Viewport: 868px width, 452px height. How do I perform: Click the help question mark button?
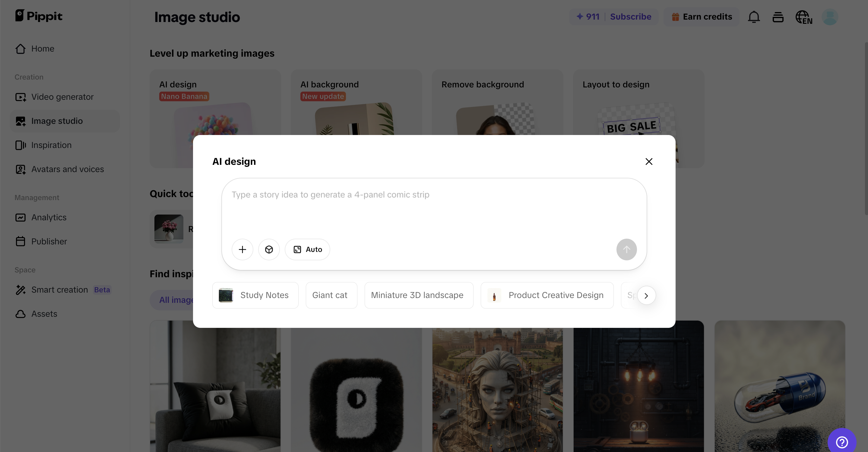coord(842,441)
